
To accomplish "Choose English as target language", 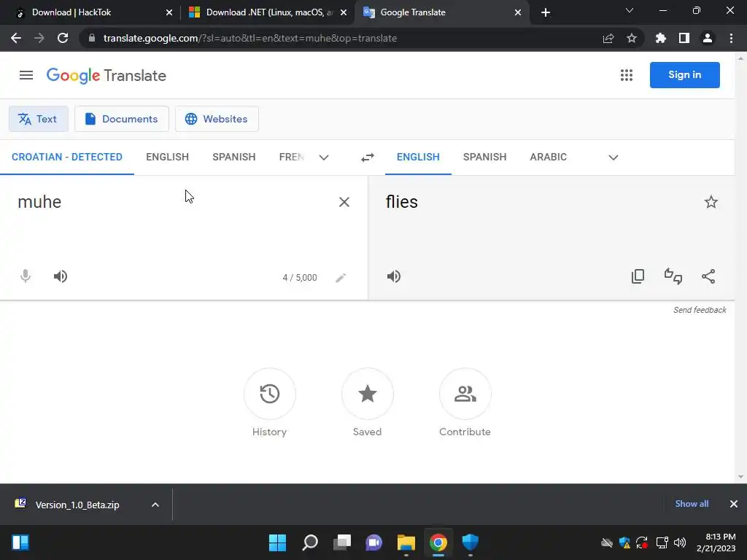I will click(418, 157).
